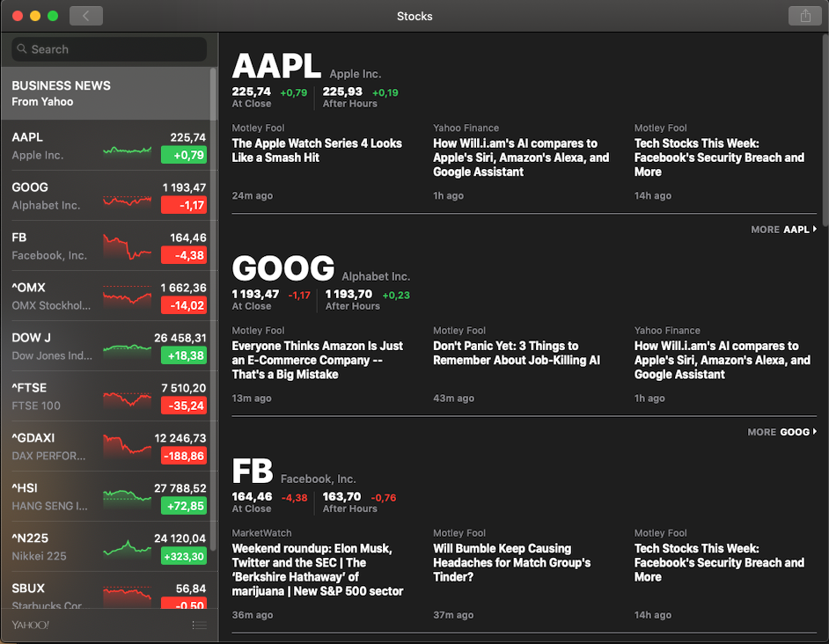
Task: Open 'Everyone Thinks Amazon Is Just an E-Commerce Company' article
Action: 317,360
